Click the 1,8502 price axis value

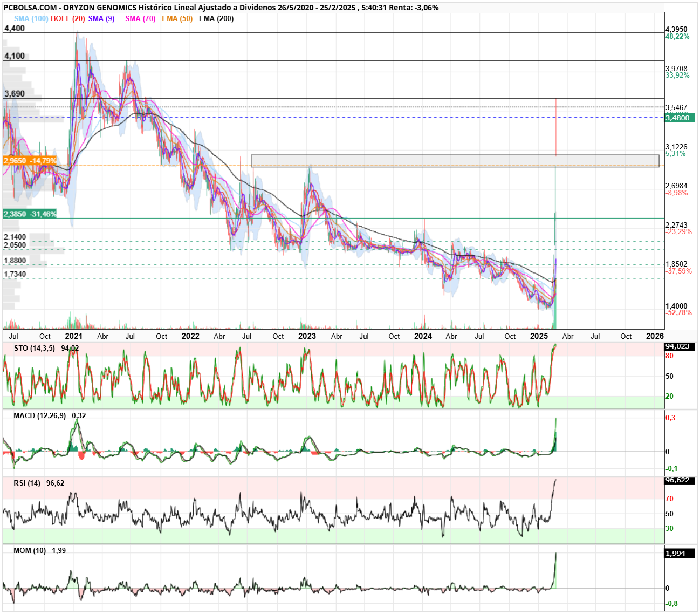click(676, 264)
